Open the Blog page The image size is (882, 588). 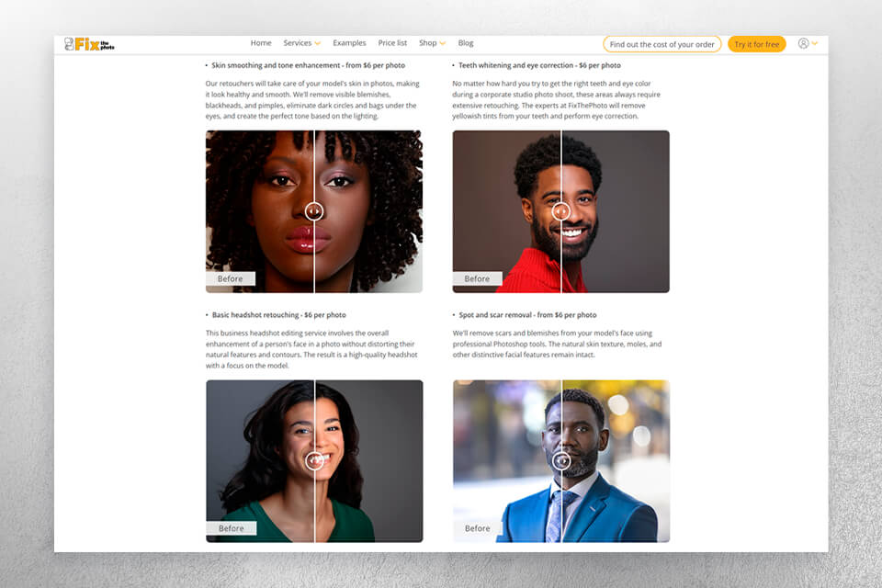[466, 43]
